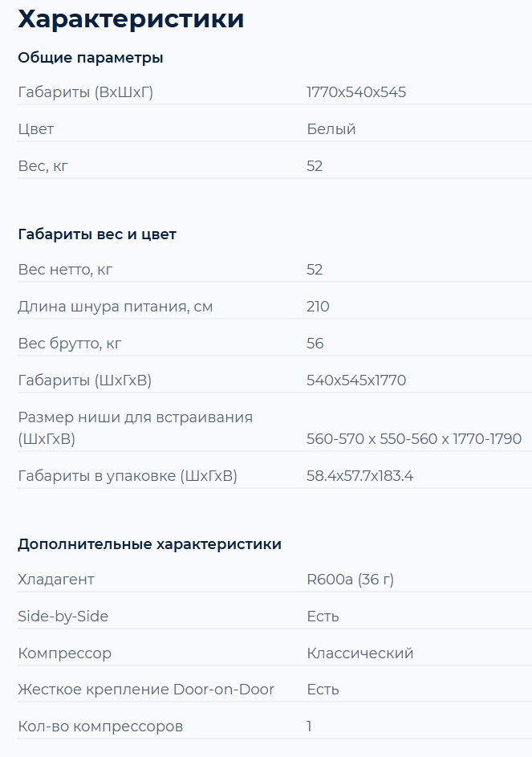532x757 pixels.
Task: Click the Классический compressor value
Action: coord(360,653)
